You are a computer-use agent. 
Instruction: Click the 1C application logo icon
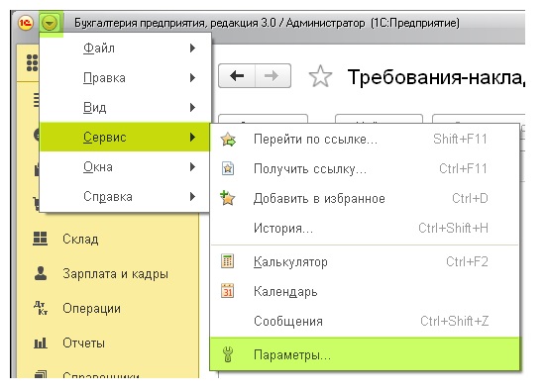pos(26,24)
